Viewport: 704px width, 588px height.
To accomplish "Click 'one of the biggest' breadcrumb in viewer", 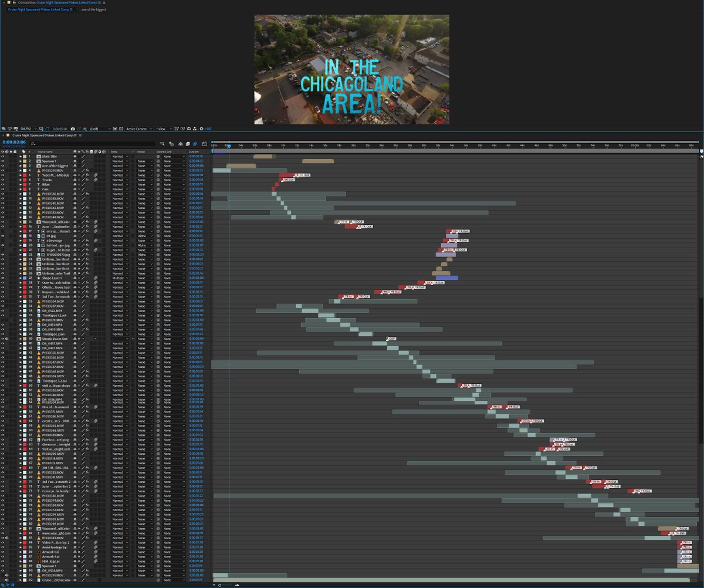I will click(94, 9).
